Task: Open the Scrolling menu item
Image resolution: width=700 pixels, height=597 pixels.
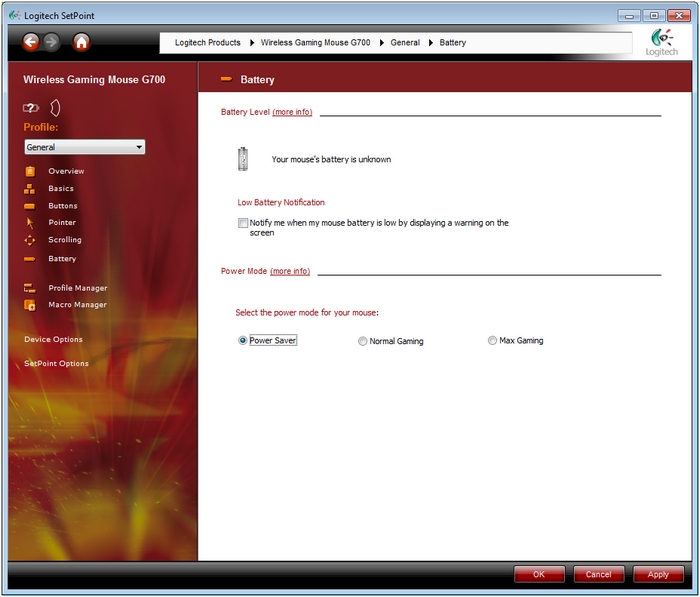Action: (x=65, y=240)
